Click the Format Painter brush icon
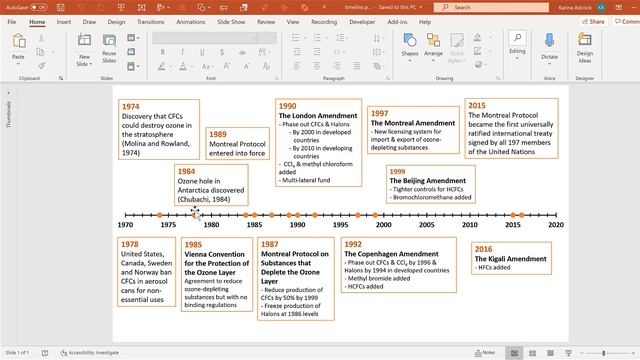This screenshot has height=360, width=640. (41, 65)
